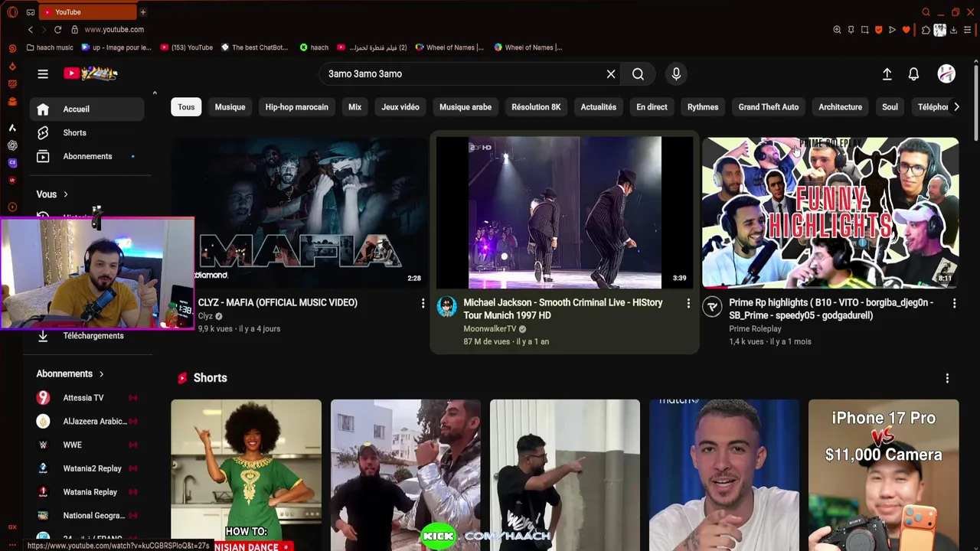The image size is (980, 551).
Task: Open options menu for Michael Jackson video
Action: click(688, 304)
